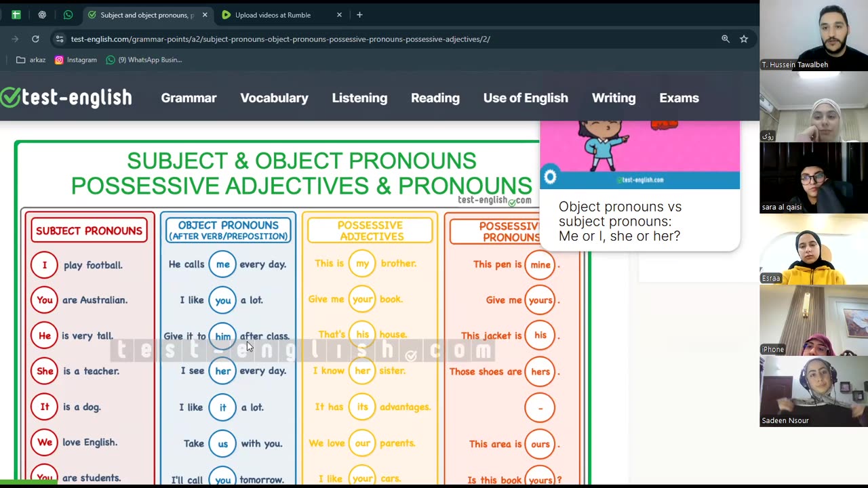Select sara al qaisi video tile
Viewport: 868px width, 488px height.
[x=814, y=178]
